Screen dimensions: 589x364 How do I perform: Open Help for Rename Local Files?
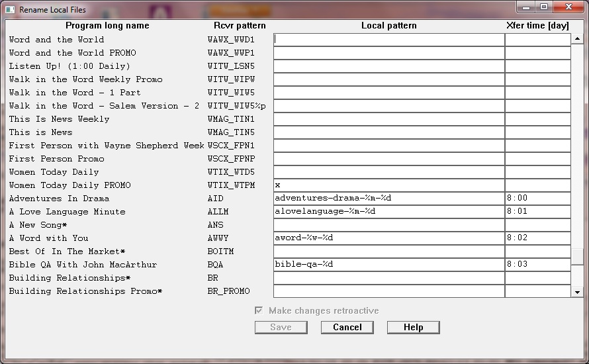[413, 327]
